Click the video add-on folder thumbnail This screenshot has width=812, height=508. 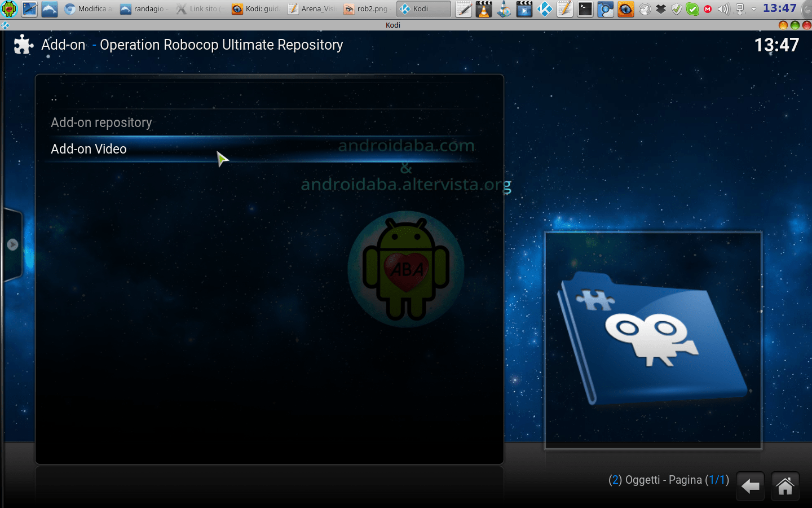tap(653, 340)
